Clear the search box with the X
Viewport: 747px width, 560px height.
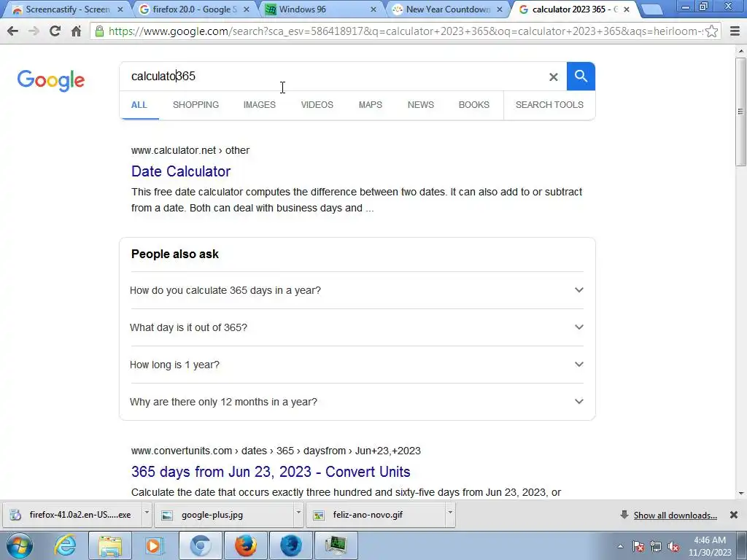tap(553, 77)
